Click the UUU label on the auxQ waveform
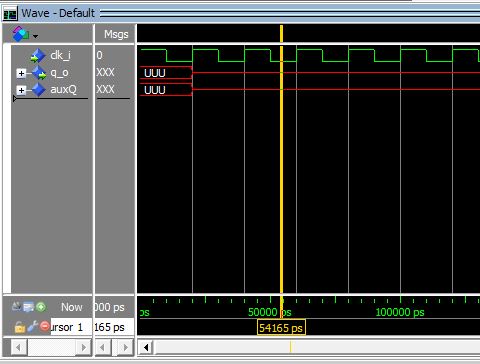Image resolution: width=480 pixels, height=364 pixels. pyautogui.click(x=155, y=90)
